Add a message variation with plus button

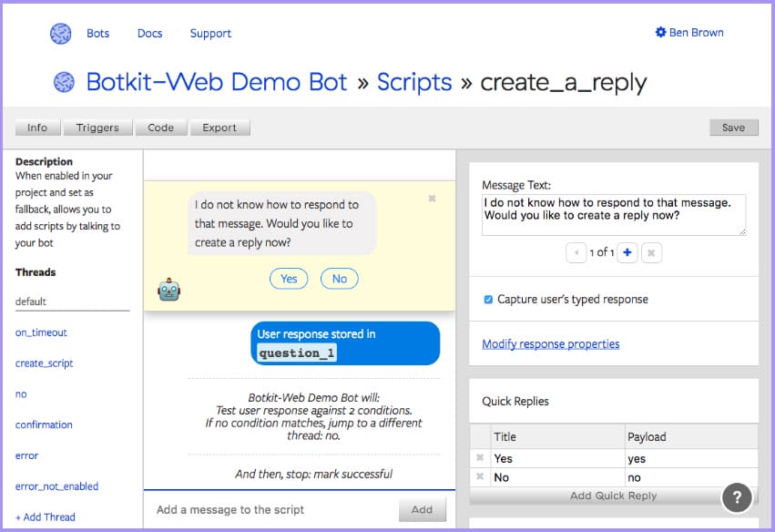(x=627, y=252)
